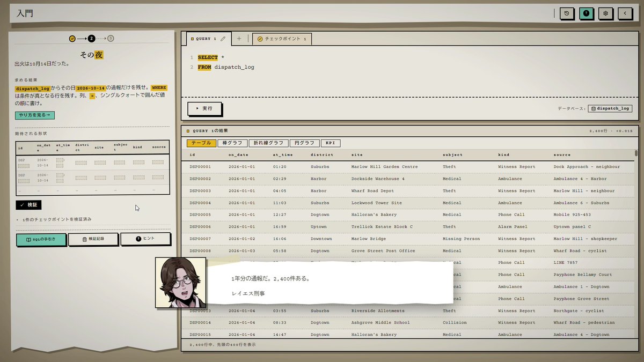644x362 pixels.
Task: Click the Dockside Warehouse 4 cell
Action: pos(378,179)
